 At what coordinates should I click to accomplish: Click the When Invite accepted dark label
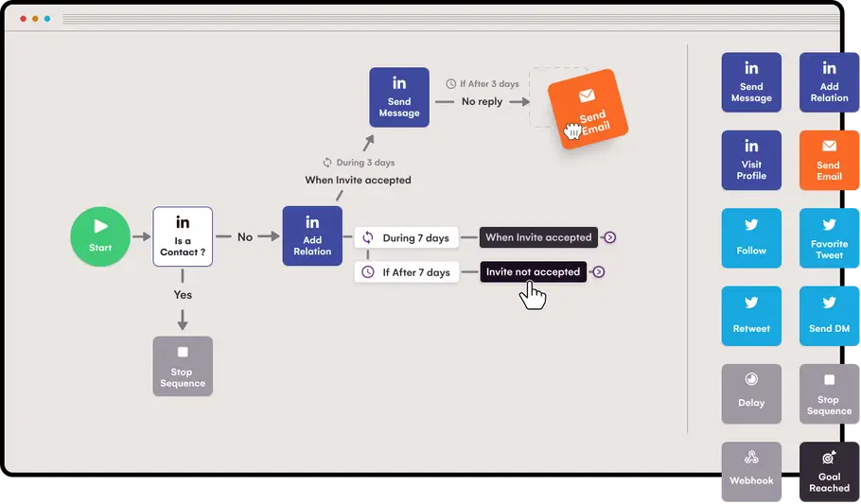(x=538, y=237)
